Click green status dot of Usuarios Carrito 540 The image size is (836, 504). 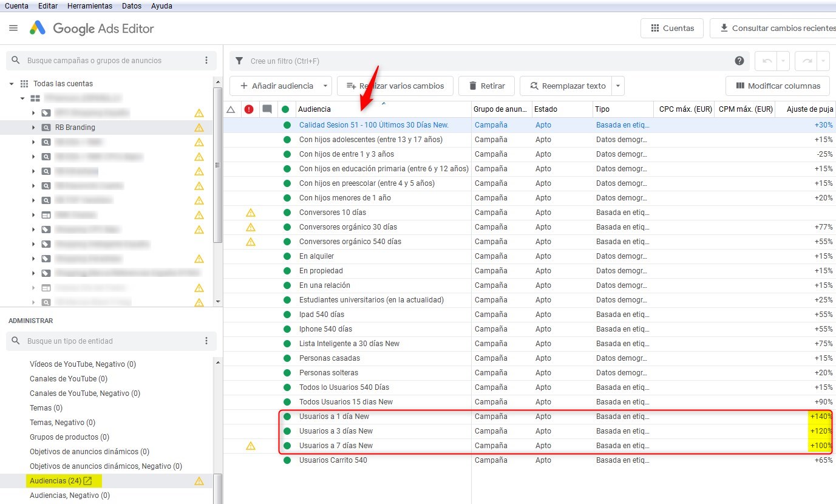pyautogui.click(x=287, y=460)
